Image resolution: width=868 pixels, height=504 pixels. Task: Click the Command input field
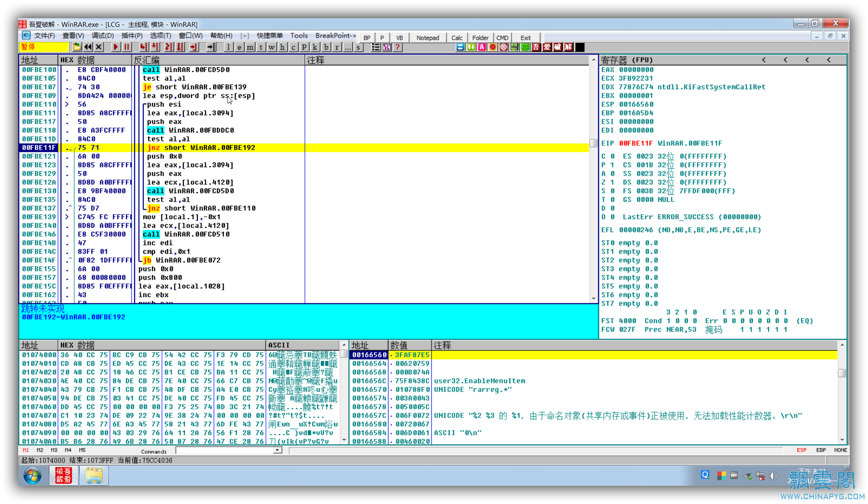pyautogui.click(x=225, y=450)
